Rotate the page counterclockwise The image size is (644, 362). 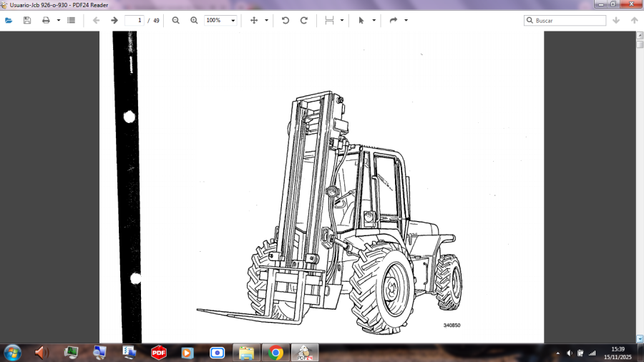click(x=286, y=20)
